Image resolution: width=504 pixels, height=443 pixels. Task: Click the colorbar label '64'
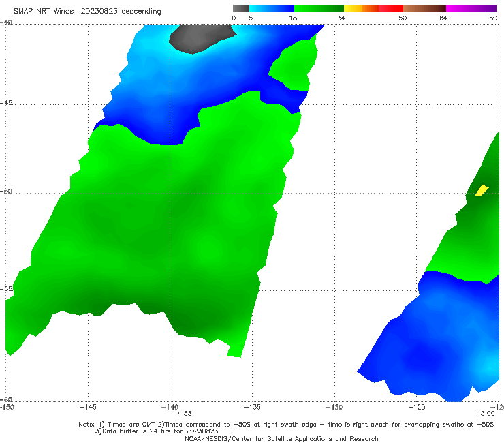tap(443, 18)
